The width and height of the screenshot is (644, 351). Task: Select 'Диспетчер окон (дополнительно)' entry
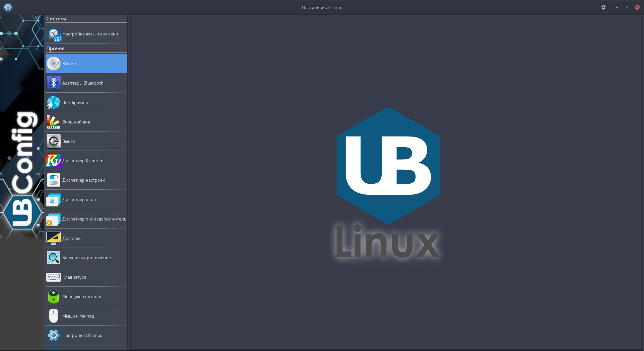tap(86, 219)
